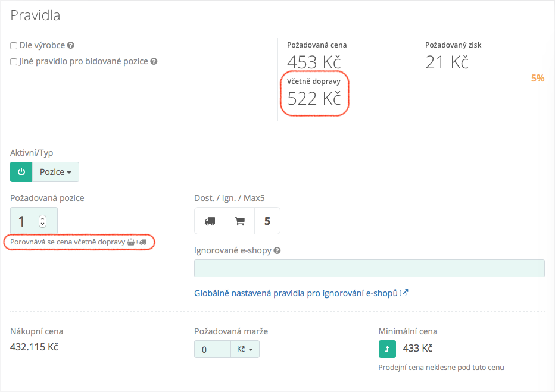Click green arrow button beside Minimální cena
This screenshot has height=392, width=555.
pos(388,349)
